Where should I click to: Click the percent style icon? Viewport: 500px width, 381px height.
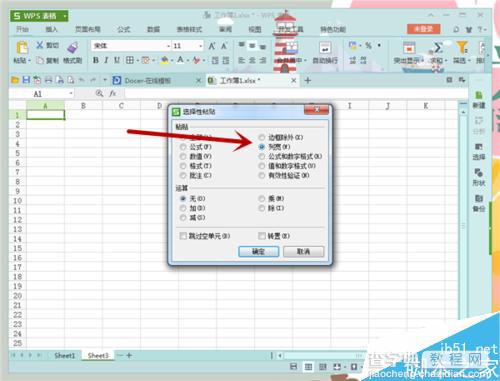pyautogui.click(x=368, y=46)
